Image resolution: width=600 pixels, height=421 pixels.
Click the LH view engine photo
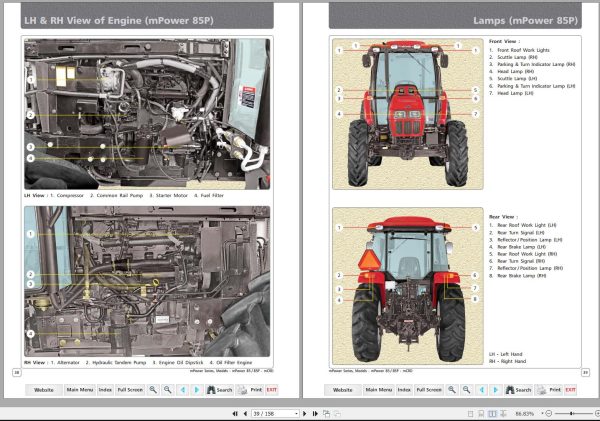pos(147,114)
